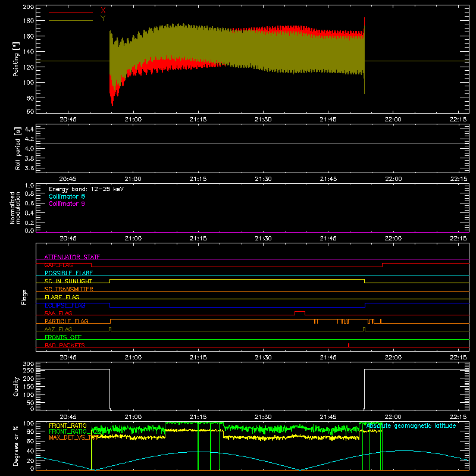
Task: Click the Pointing axis title
Action: (x=16, y=59)
